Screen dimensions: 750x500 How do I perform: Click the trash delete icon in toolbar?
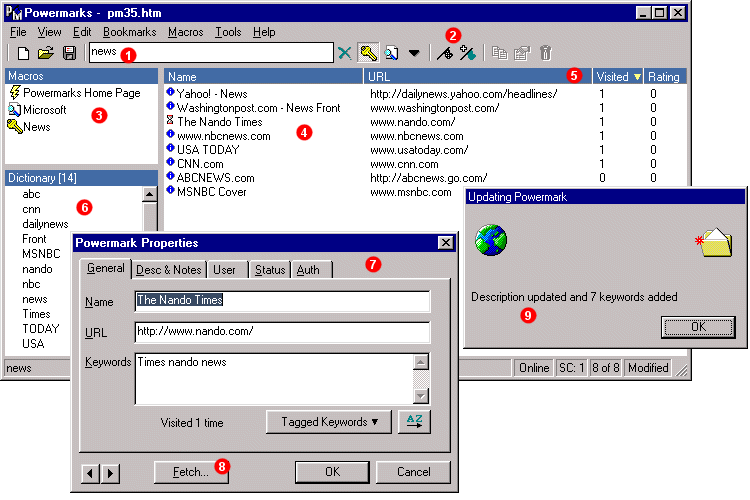(x=546, y=53)
